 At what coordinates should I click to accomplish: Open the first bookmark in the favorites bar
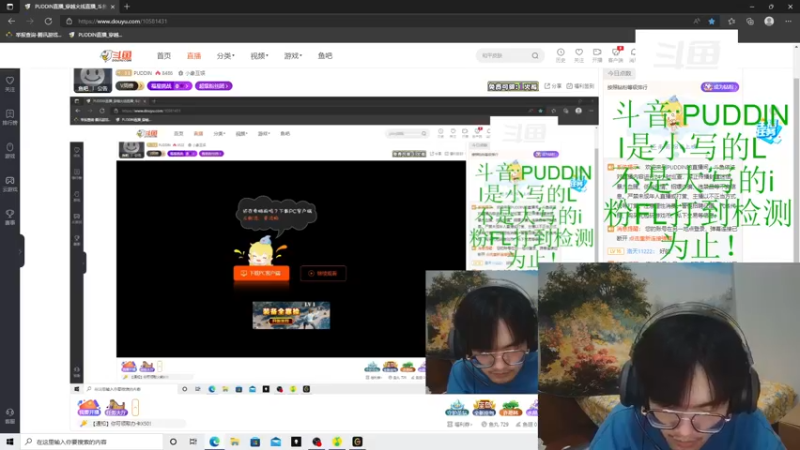click(x=33, y=35)
